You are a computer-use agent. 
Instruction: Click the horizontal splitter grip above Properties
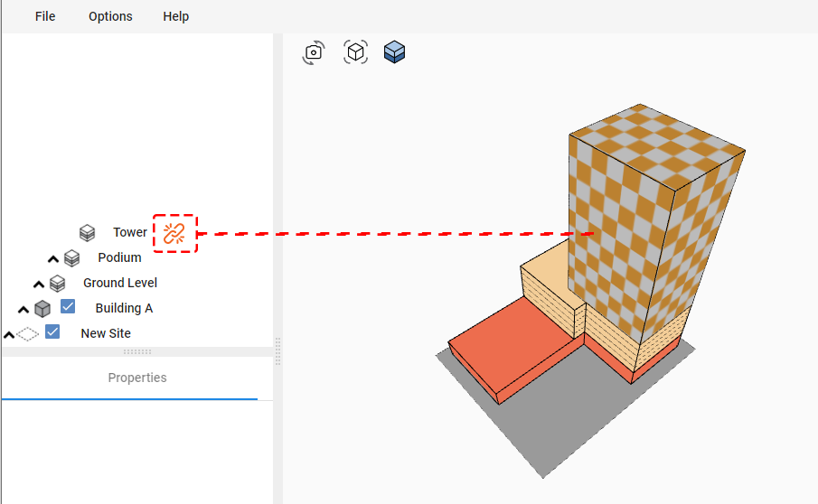click(137, 352)
